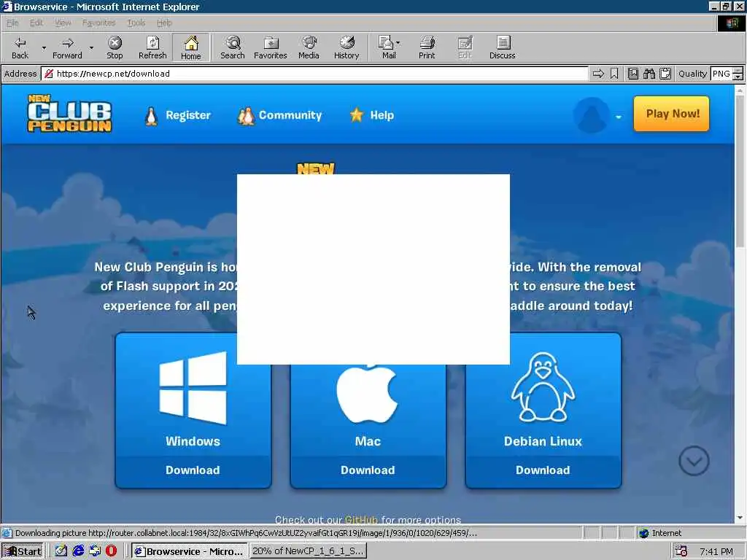Open the Media pane
Viewport: 747px width, 560px height.
click(x=309, y=47)
